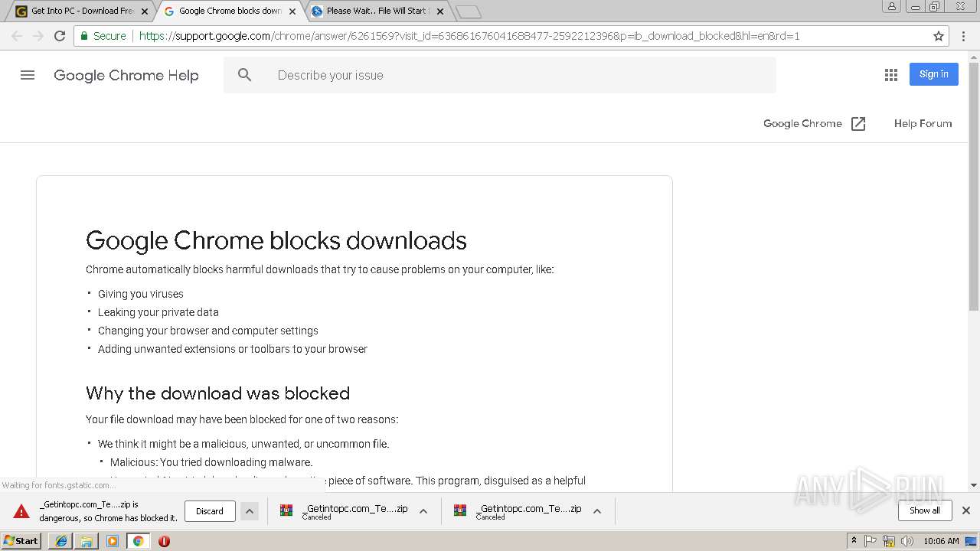Open the Windows Start menu
Screen dimensions: 980x551
click(x=21, y=541)
